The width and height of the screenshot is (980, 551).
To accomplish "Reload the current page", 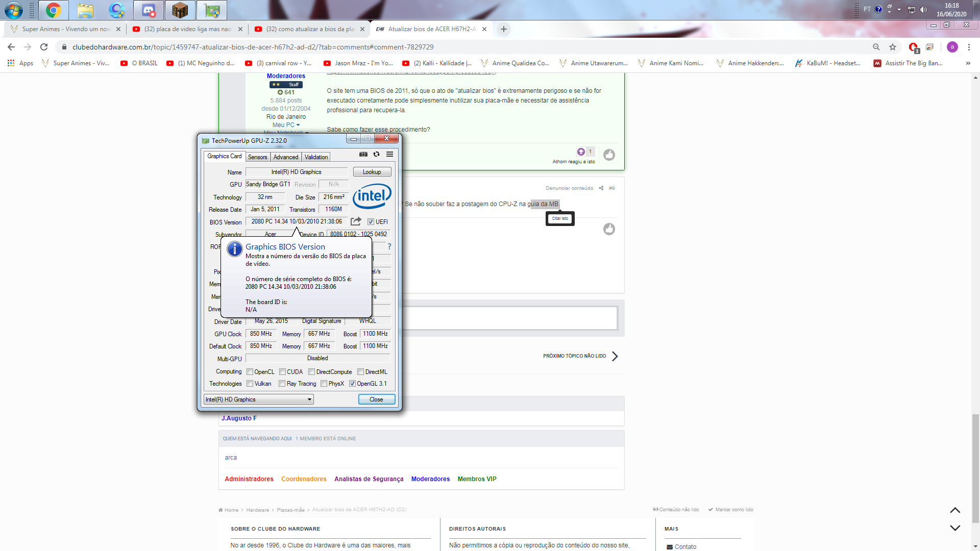I will point(44,47).
